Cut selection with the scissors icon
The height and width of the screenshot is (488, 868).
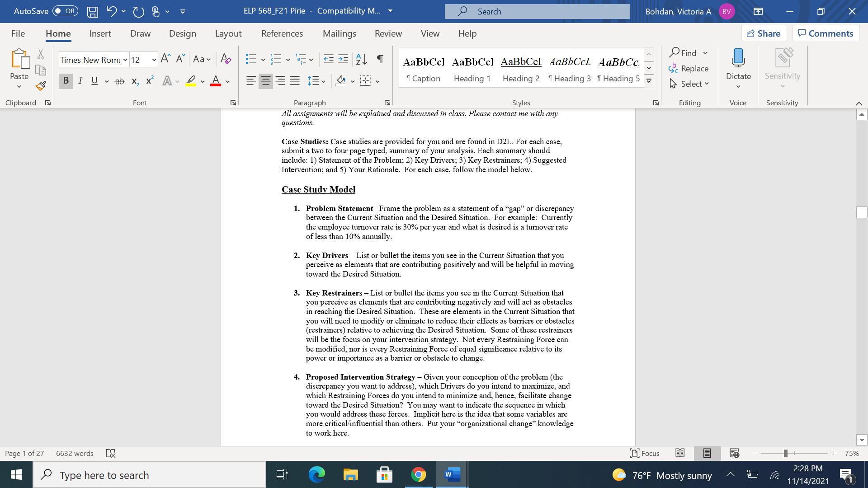click(41, 54)
